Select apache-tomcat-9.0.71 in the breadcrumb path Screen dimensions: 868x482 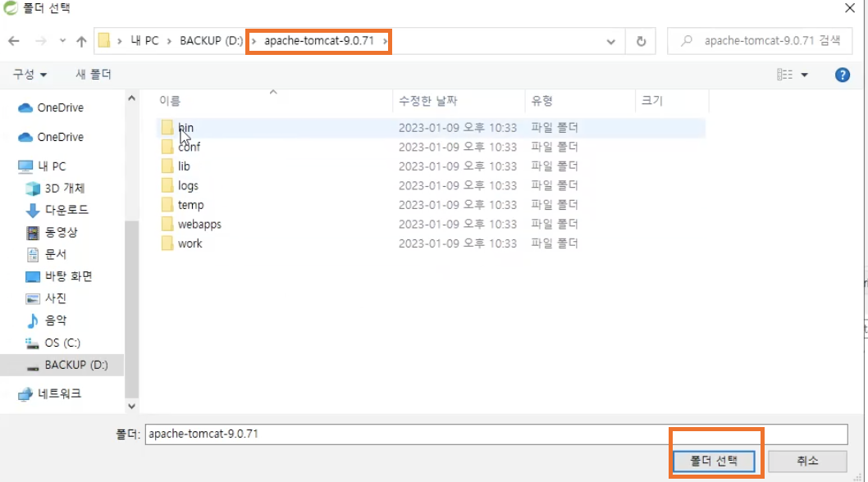coord(319,41)
